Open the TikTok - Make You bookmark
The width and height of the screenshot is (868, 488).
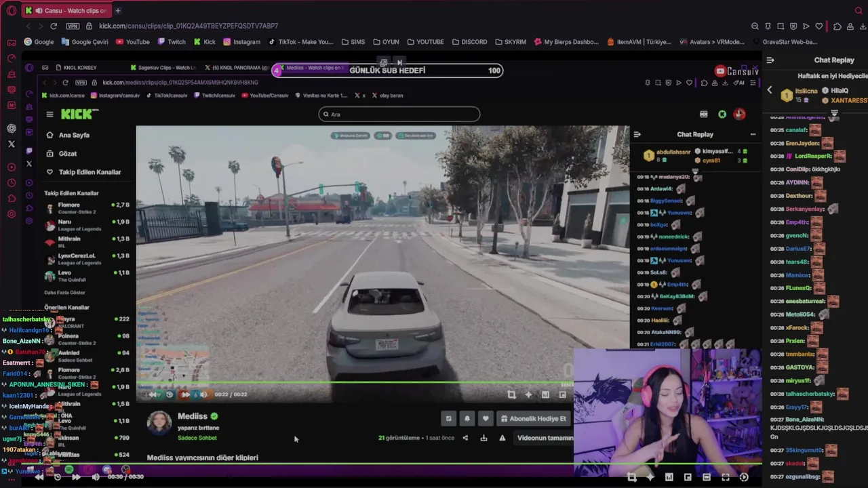301,42
